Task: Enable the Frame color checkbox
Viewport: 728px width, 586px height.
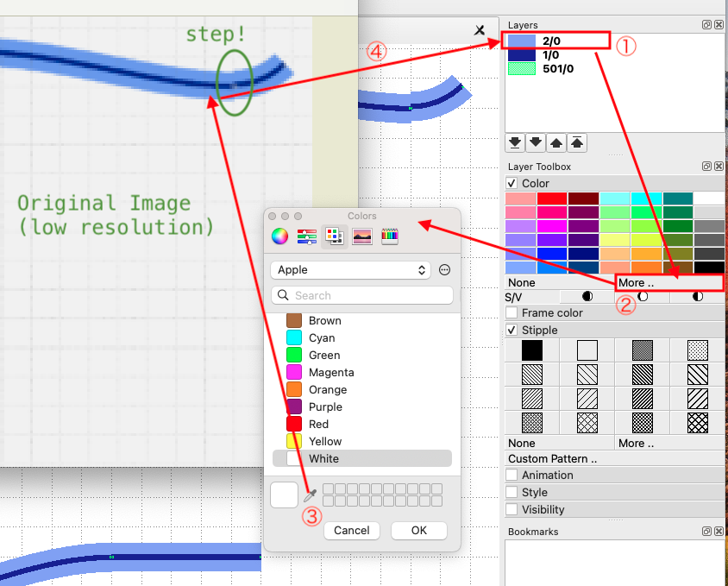Action: pos(512,313)
